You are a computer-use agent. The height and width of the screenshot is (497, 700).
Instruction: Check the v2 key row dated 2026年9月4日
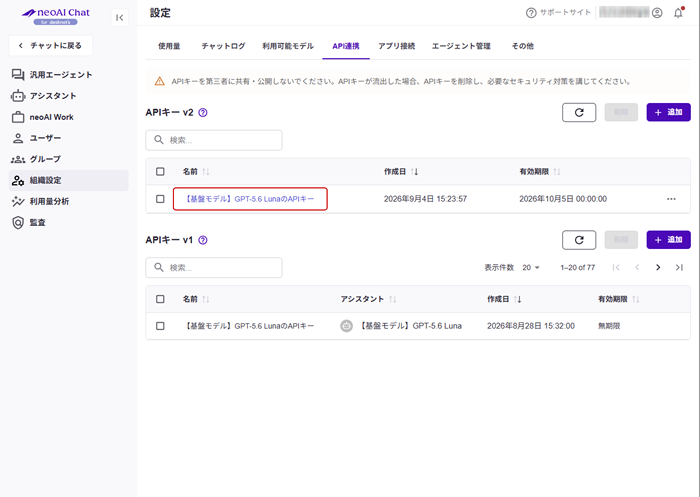coord(160,199)
